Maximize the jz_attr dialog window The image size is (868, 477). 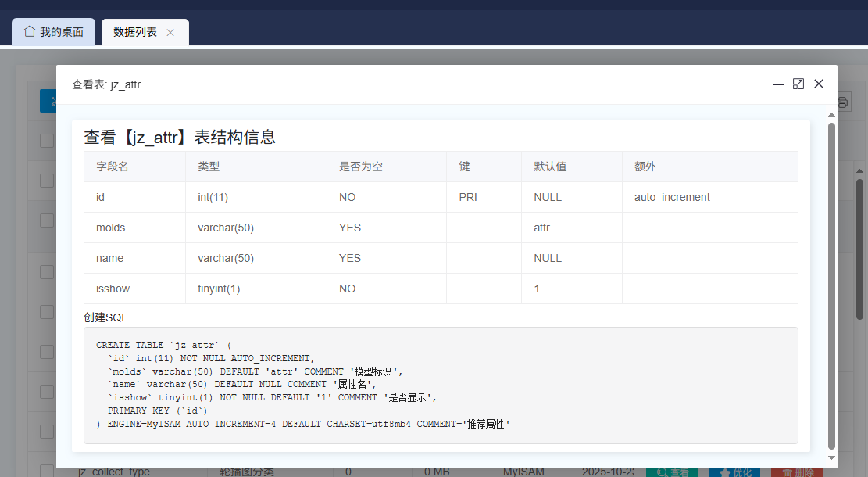tap(798, 84)
